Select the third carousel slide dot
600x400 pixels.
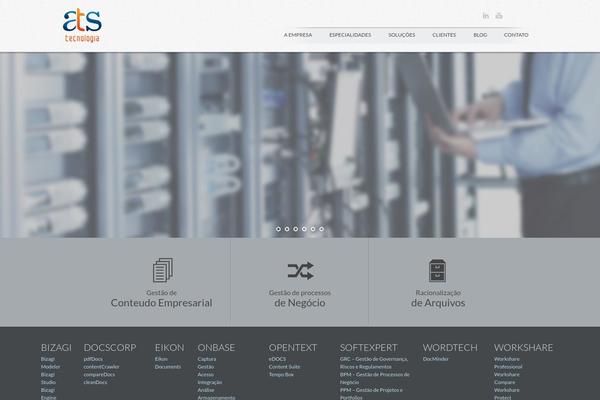pyautogui.click(x=295, y=229)
